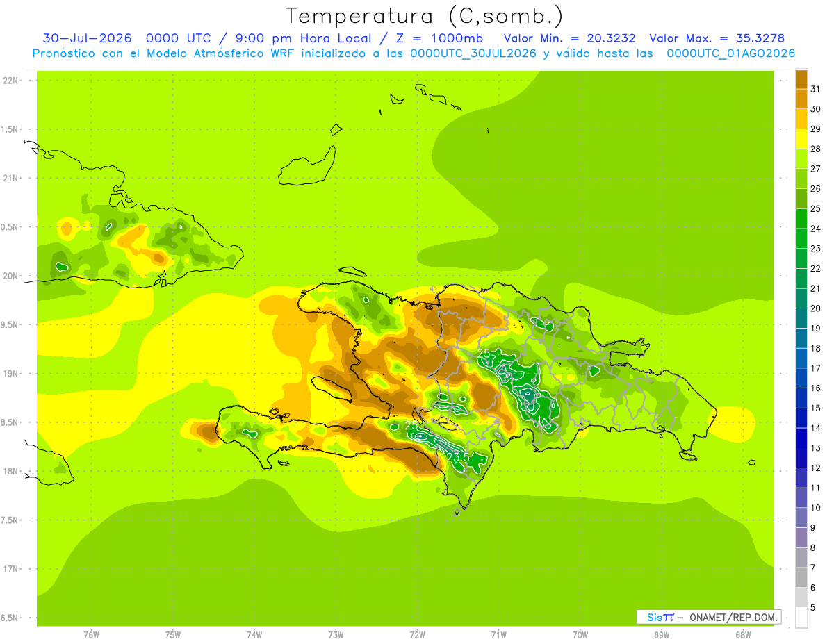This screenshot has height=644, width=834.
Task: Click the "22N" latitude axis label
Action: pyautogui.click(x=10, y=80)
